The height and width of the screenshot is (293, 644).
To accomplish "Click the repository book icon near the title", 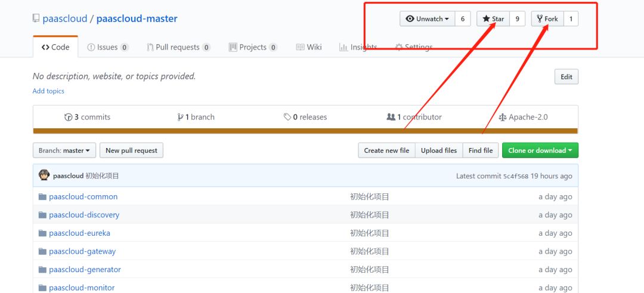I will [36, 18].
